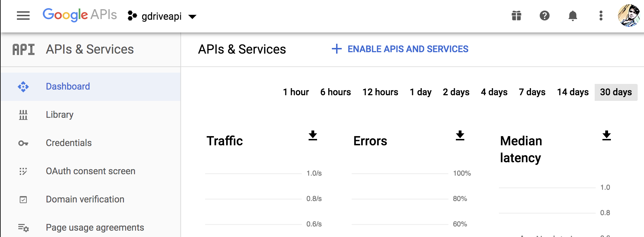Select the 1 day time range
The image size is (644, 237).
click(x=421, y=92)
